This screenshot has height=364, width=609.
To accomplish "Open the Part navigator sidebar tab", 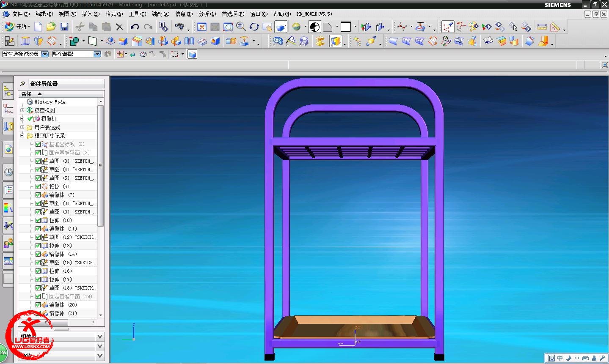I will tap(8, 109).
